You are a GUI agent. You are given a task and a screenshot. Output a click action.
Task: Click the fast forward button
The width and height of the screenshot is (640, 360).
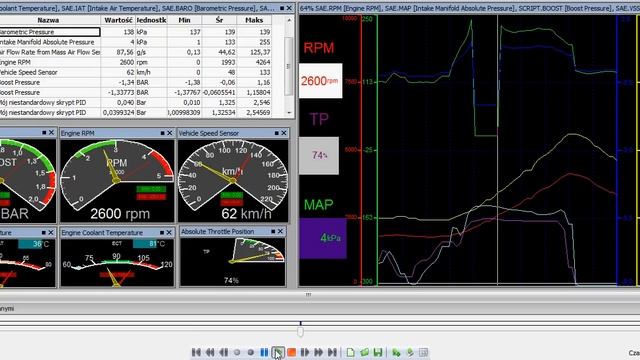click(x=319, y=352)
